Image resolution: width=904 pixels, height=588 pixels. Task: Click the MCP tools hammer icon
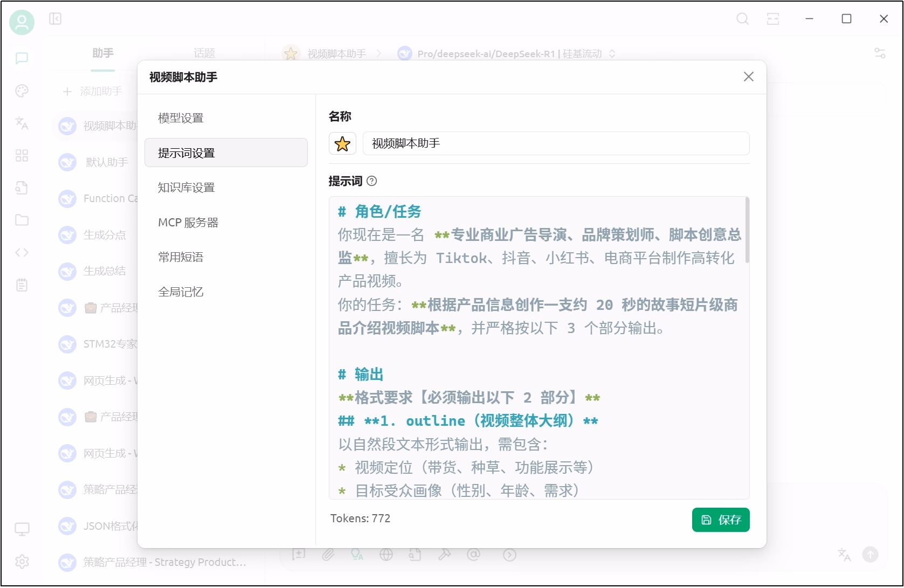tap(444, 554)
